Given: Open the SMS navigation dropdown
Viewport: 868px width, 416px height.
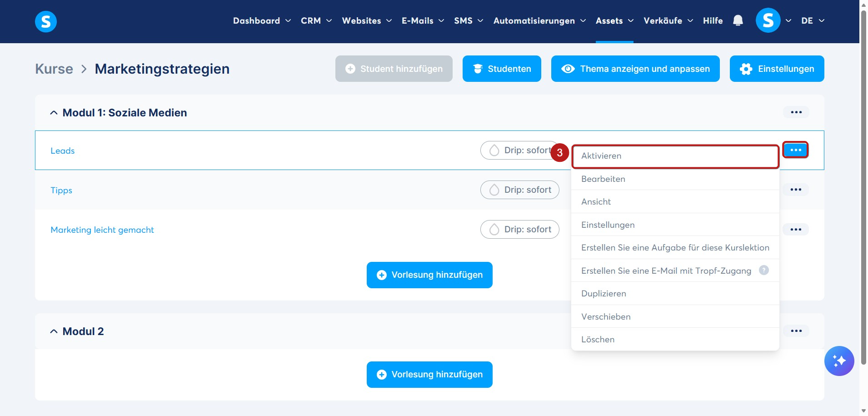Looking at the screenshot, I should click(x=469, y=21).
